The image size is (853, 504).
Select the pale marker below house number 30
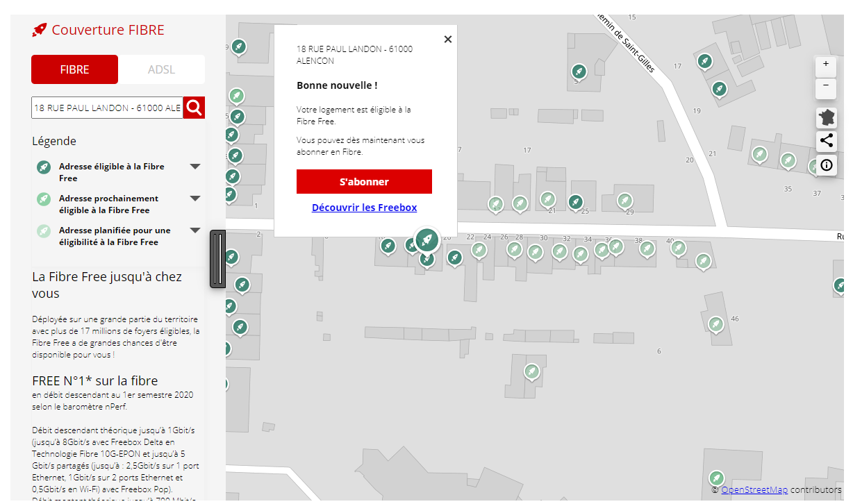coord(534,251)
